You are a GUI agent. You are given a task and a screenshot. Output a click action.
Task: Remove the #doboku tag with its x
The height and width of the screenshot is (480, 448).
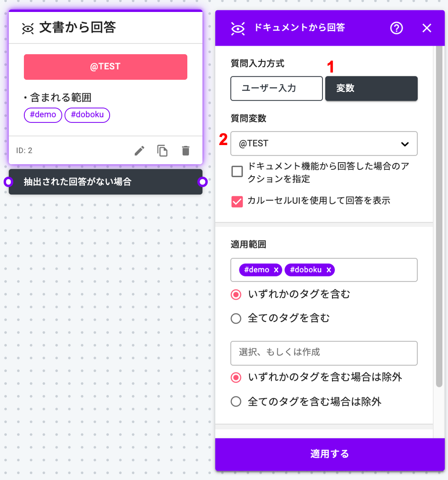click(329, 270)
